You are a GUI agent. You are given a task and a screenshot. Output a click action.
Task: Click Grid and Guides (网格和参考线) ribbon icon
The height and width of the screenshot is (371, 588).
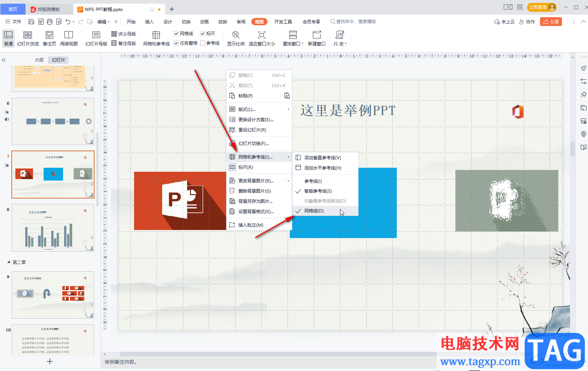[x=156, y=38]
